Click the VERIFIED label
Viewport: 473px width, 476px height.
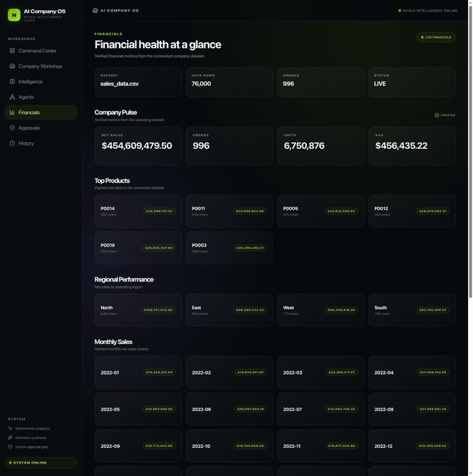[448, 115]
